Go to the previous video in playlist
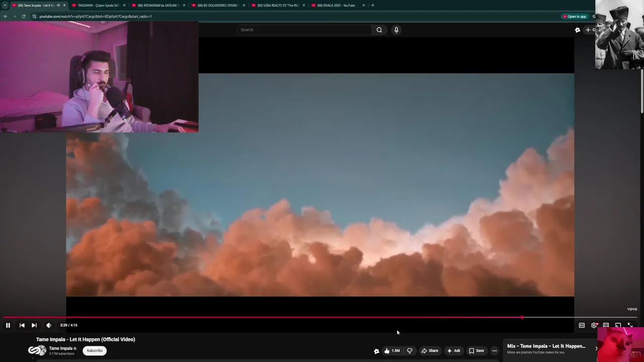 tap(22, 325)
